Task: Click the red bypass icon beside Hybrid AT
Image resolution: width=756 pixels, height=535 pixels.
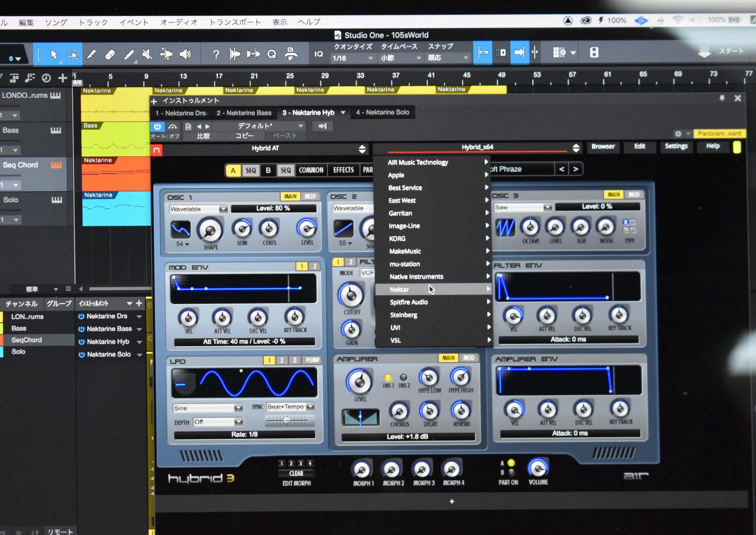Action: click(157, 150)
